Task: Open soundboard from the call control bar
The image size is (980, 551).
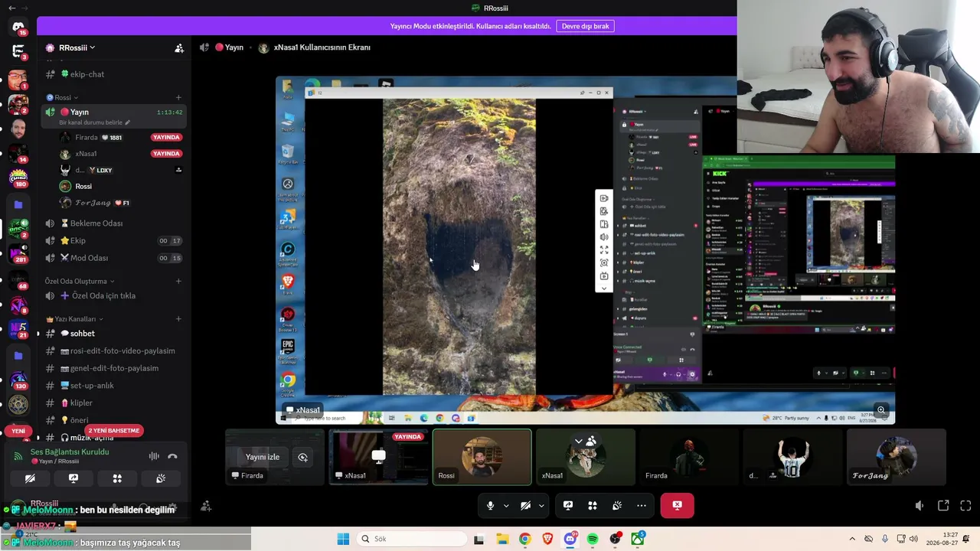Action: pyautogui.click(x=617, y=505)
